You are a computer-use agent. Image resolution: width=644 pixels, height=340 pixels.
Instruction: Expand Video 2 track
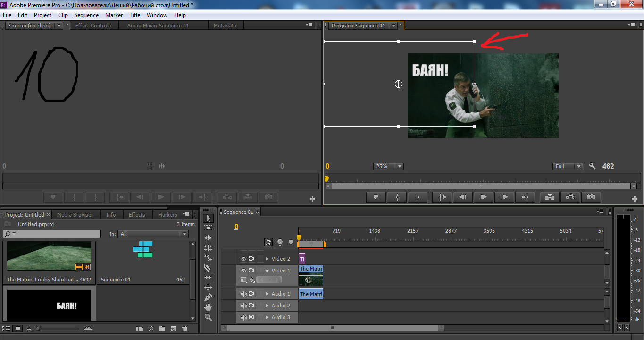[267, 259]
